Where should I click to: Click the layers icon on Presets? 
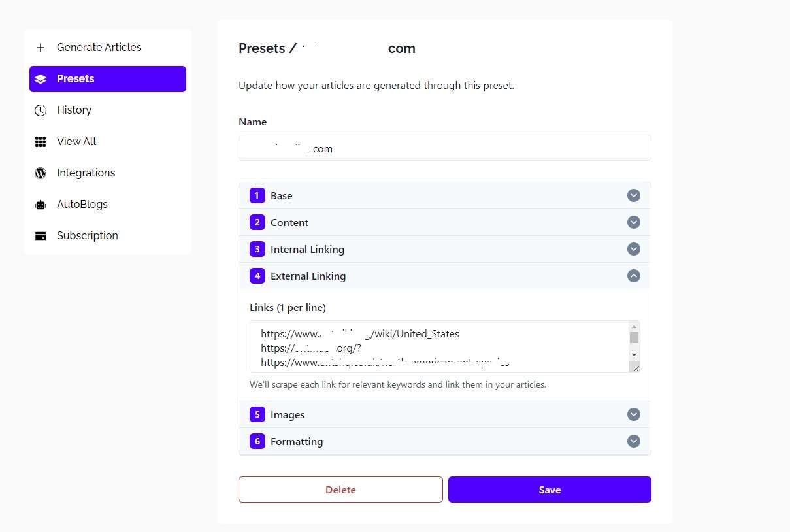41,79
